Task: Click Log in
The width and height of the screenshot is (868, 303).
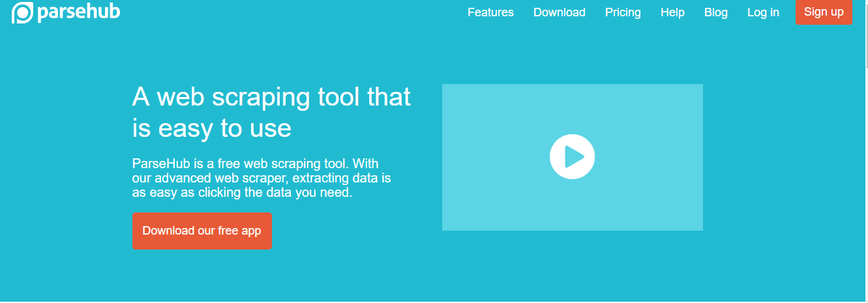Action: (763, 12)
